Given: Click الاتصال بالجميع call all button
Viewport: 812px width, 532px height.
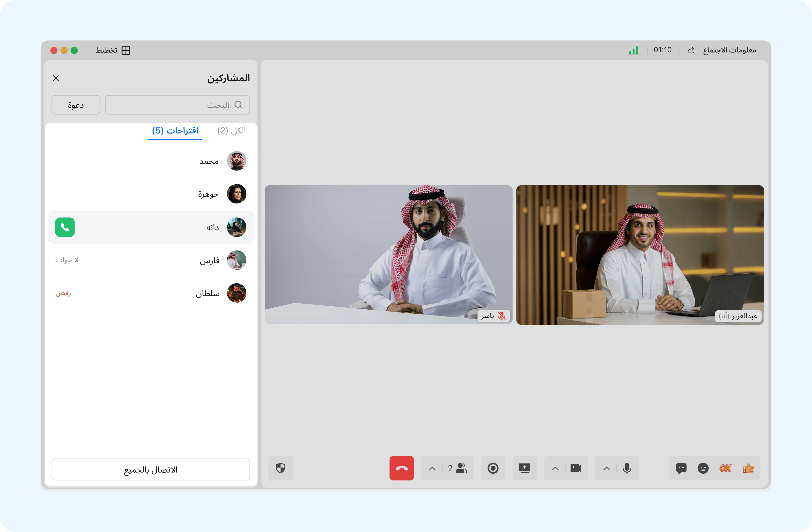Looking at the screenshot, I should 150,470.
